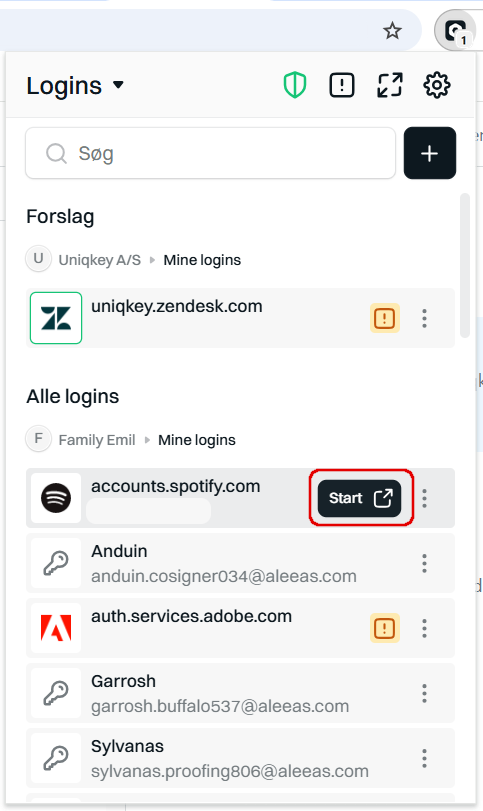Image resolution: width=483 pixels, height=811 pixels.
Task: Open three-dot menu for Garrosh login
Action: coord(425,694)
